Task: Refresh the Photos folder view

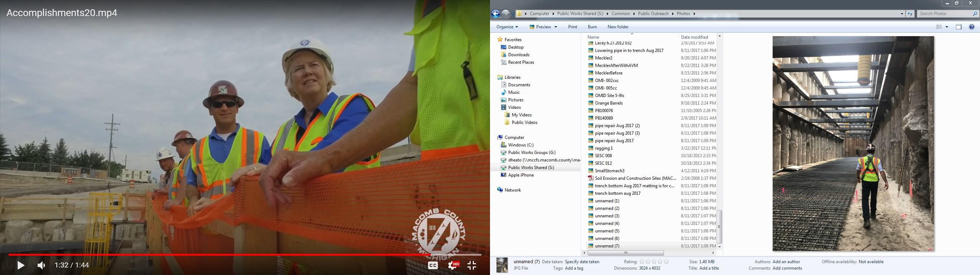Action: tap(910, 14)
